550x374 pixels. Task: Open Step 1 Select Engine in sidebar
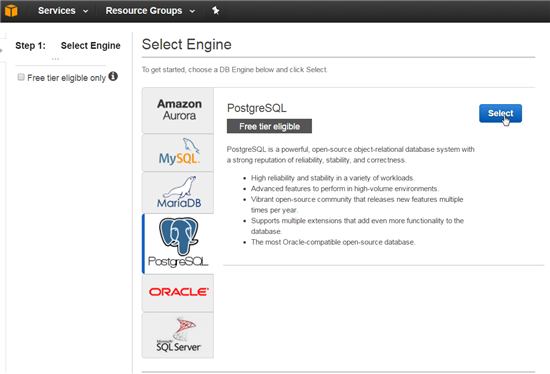point(68,46)
